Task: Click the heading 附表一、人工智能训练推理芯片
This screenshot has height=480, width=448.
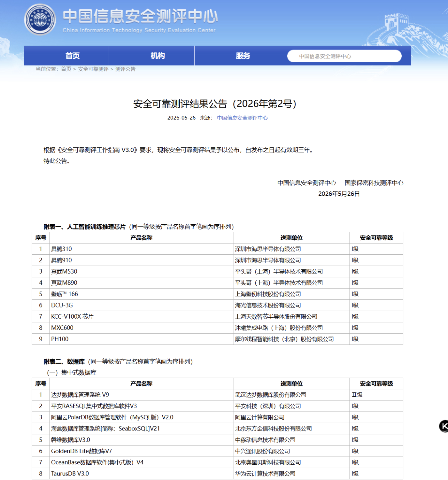Action: (x=85, y=227)
